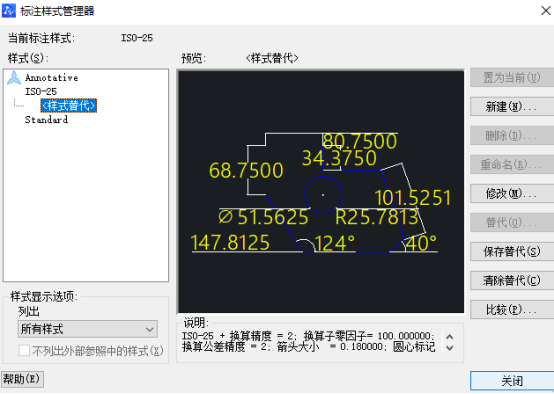Open the 所有样式 list dropdown
This screenshot has width=554, height=394.
click(x=88, y=329)
